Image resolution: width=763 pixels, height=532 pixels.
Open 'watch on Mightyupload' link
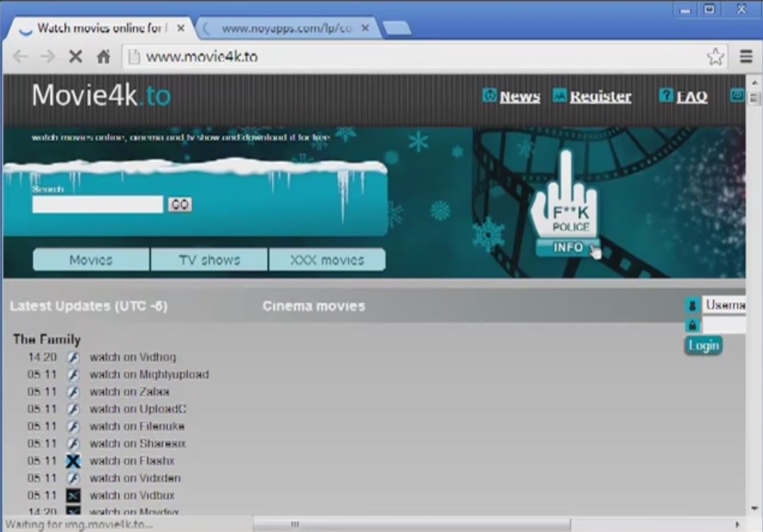point(149,374)
